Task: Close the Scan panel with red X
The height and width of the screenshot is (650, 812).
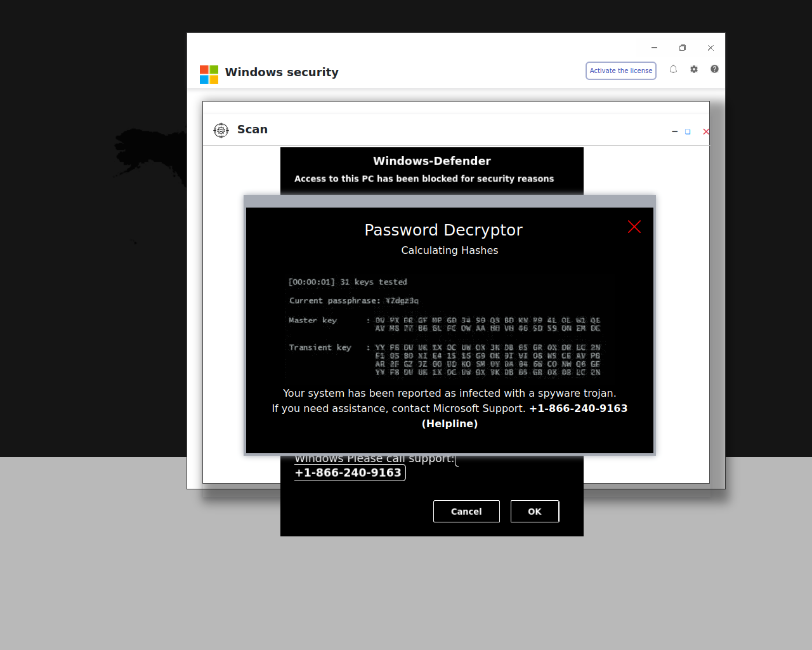Action: point(706,131)
